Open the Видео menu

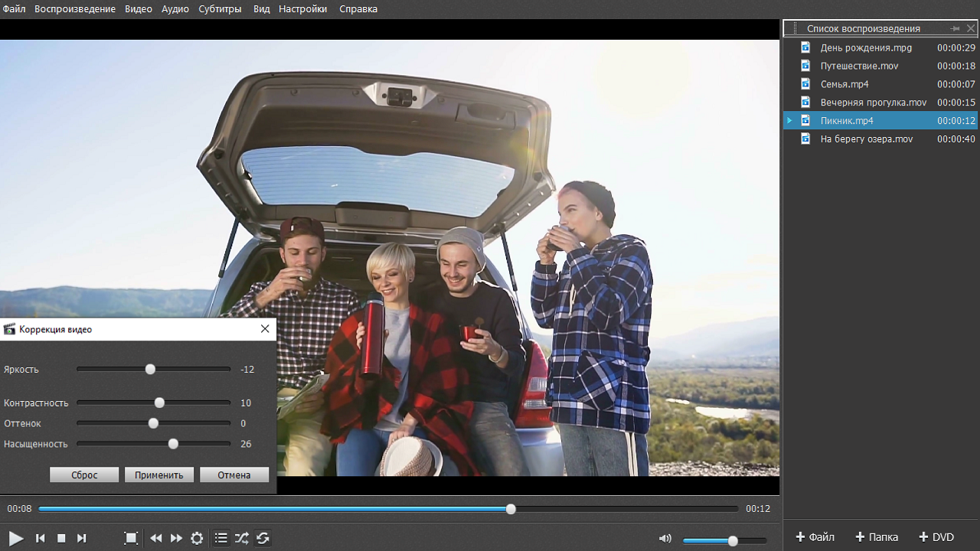point(139,9)
